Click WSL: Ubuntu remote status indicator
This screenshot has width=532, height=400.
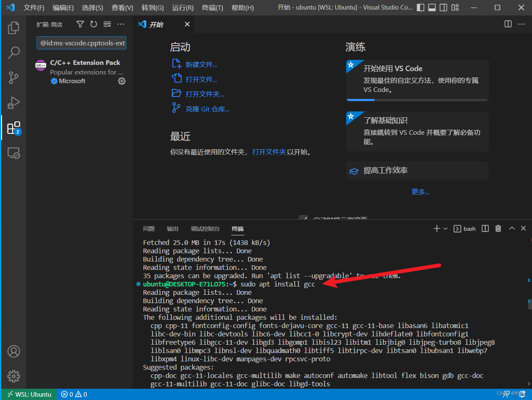coord(29,394)
